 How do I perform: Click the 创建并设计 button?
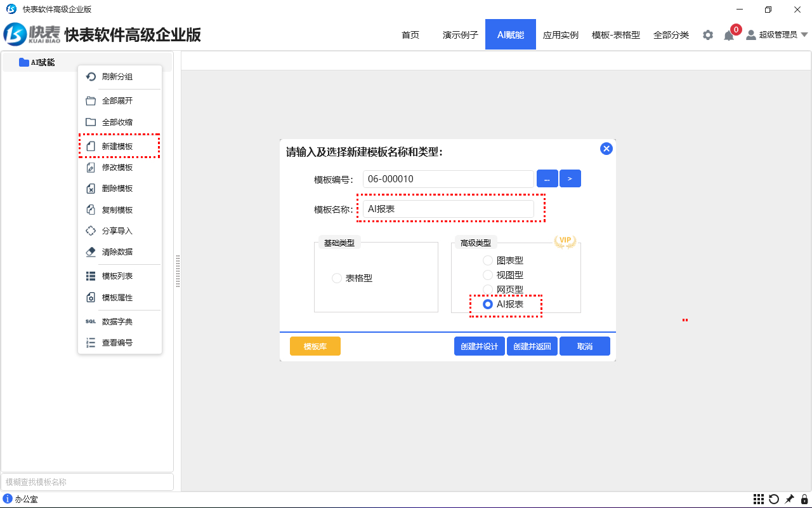point(480,347)
